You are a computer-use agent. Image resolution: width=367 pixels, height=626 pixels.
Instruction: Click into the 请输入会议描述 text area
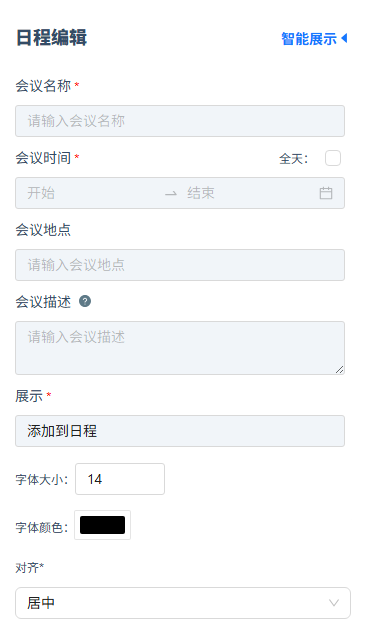(x=180, y=348)
